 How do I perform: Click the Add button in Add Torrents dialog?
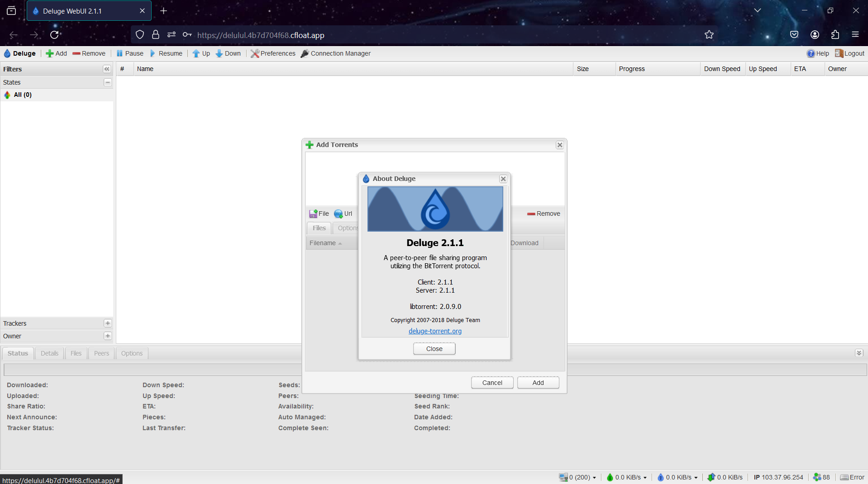pos(538,383)
